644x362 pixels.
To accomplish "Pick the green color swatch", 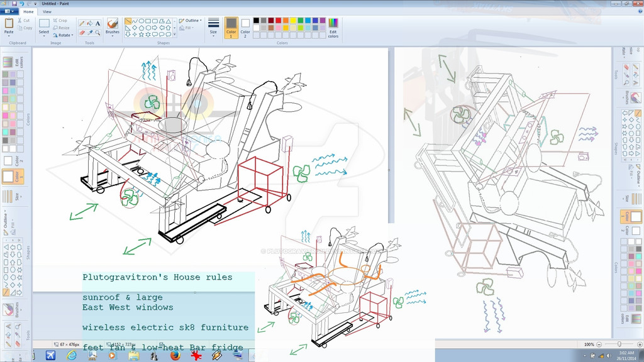I will coord(301,21).
